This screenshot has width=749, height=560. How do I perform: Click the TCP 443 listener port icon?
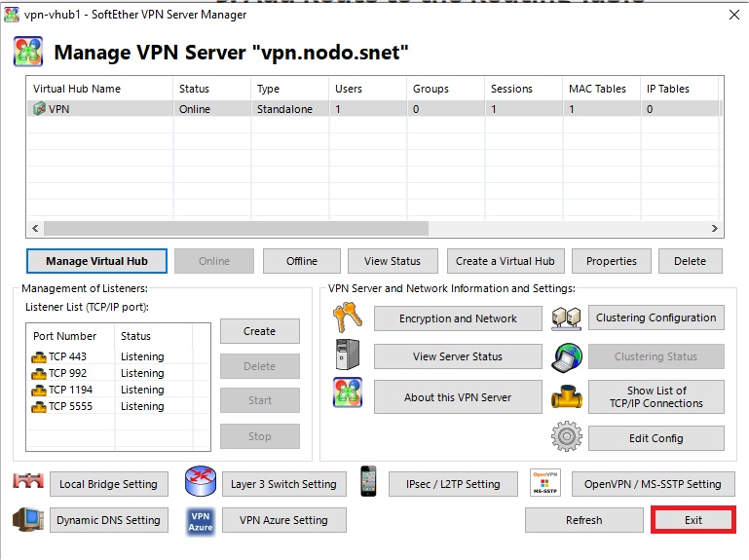39,356
